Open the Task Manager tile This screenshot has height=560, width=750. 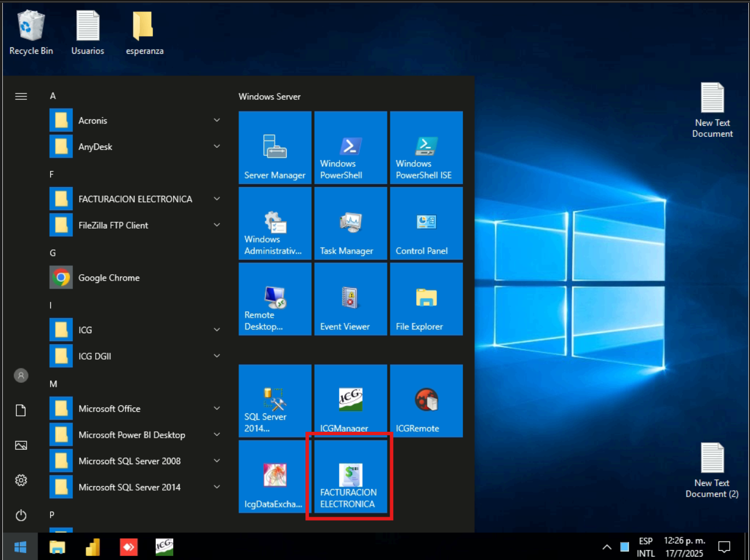click(350, 223)
